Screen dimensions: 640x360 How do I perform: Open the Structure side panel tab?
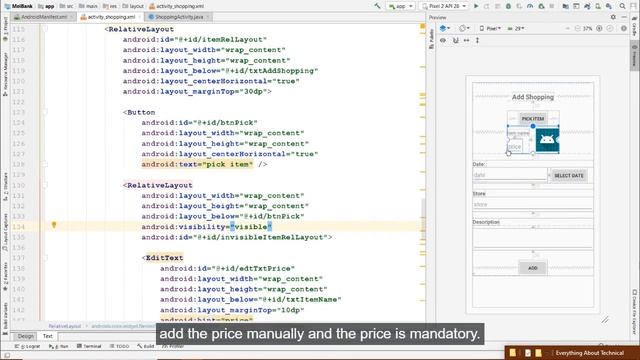[x=5, y=187]
